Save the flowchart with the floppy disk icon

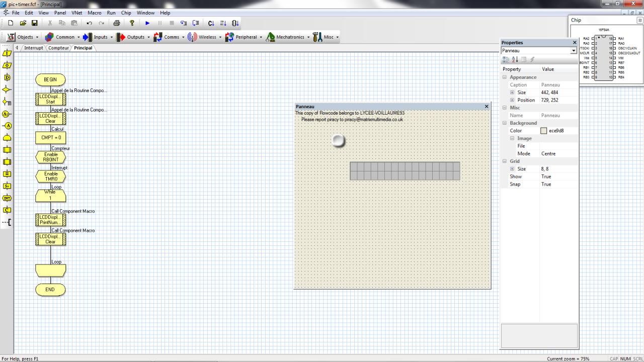point(35,23)
